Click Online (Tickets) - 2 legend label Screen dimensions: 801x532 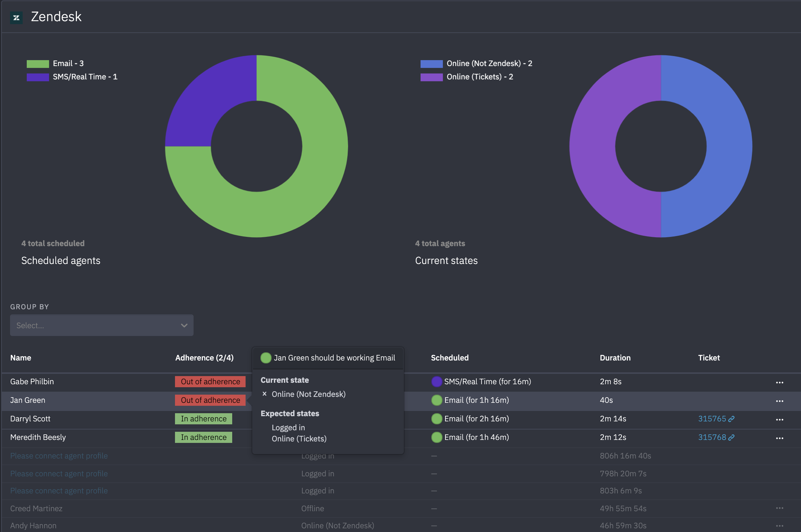480,77
